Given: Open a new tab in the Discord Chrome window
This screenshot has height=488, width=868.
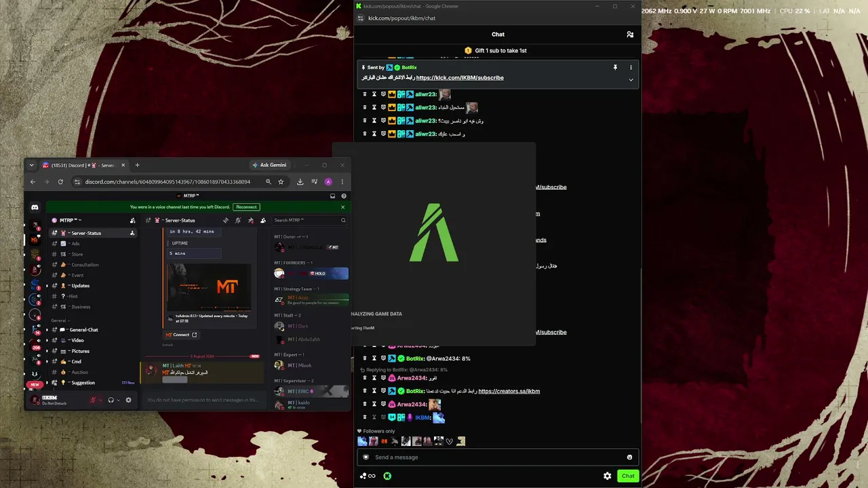Looking at the screenshot, I should coord(137,165).
